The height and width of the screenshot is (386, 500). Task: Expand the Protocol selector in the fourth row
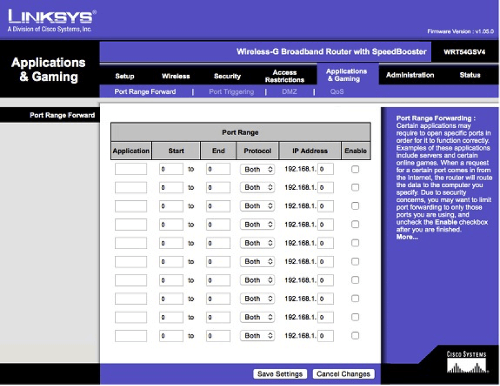(257, 225)
